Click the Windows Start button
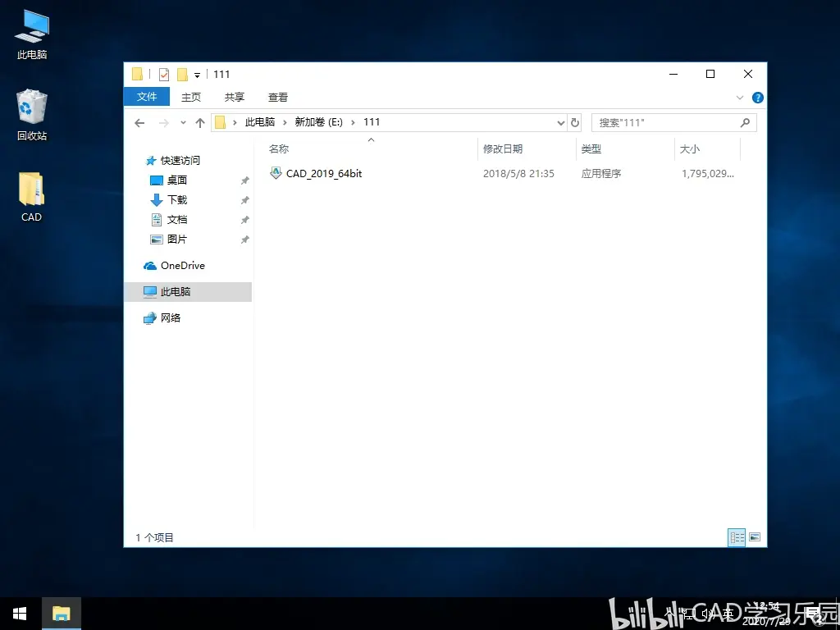This screenshot has width=840, height=630. point(20,614)
